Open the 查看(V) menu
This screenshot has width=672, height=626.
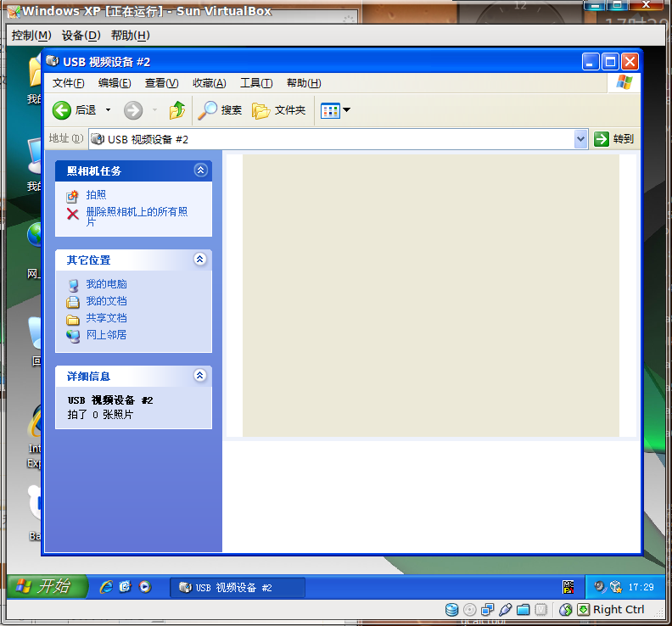(x=161, y=83)
